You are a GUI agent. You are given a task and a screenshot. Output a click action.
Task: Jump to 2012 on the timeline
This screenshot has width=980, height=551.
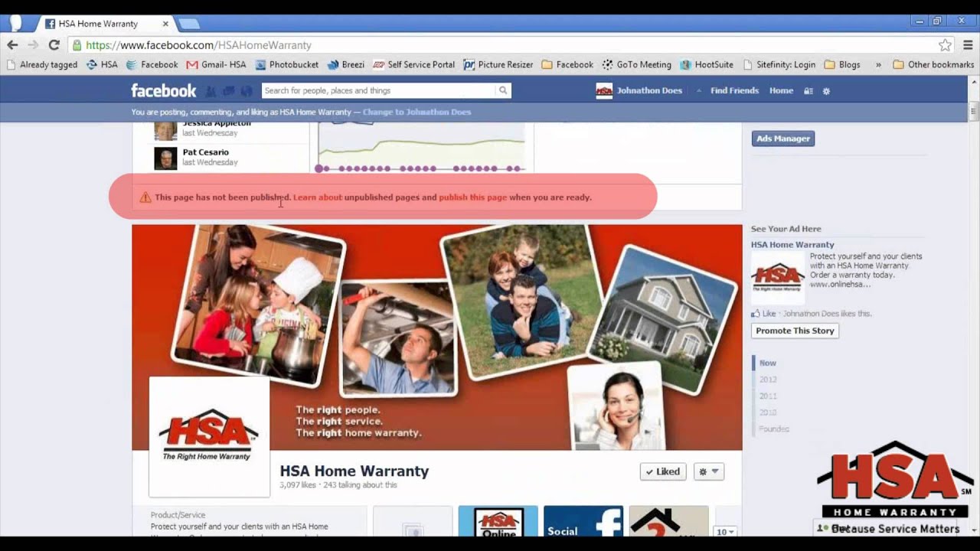(x=767, y=380)
